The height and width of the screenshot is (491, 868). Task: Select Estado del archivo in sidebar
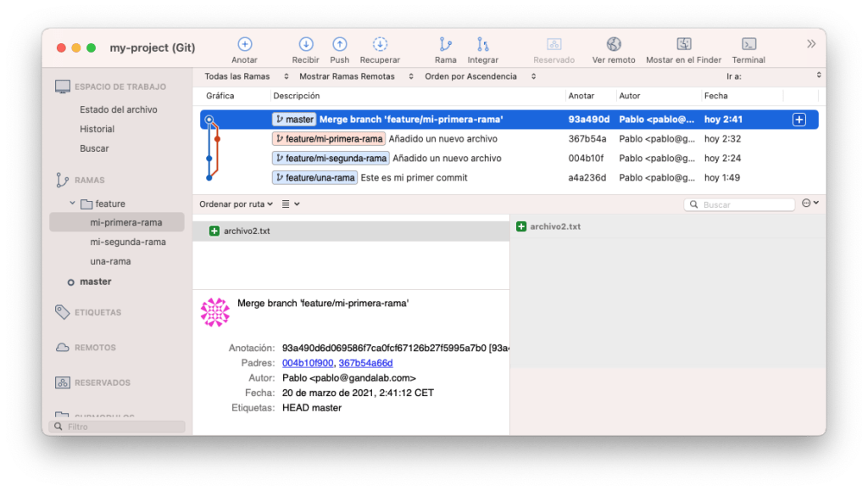119,109
